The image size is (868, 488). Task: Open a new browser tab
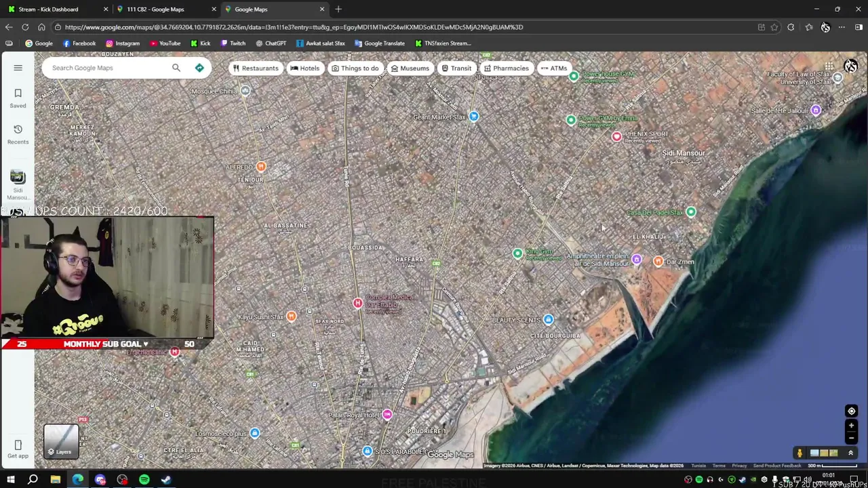tap(338, 9)
